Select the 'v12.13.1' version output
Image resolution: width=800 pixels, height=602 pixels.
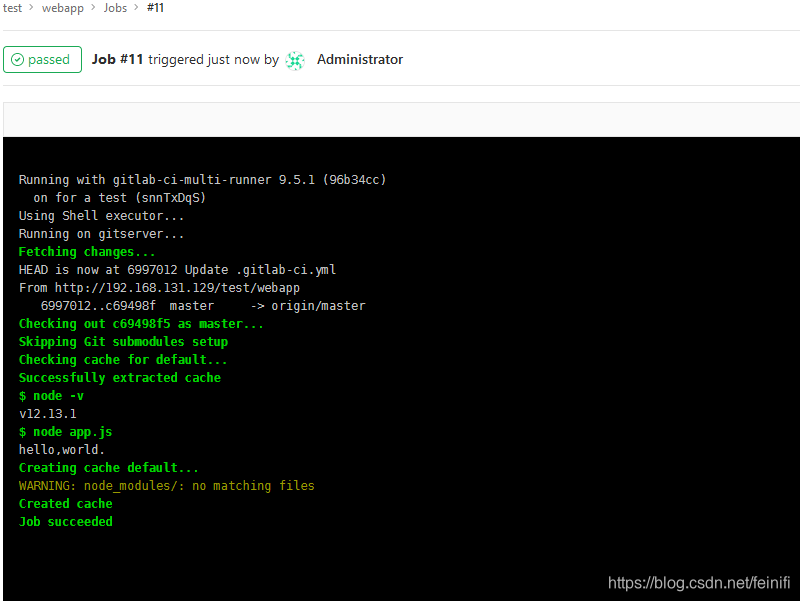[47, 414]
